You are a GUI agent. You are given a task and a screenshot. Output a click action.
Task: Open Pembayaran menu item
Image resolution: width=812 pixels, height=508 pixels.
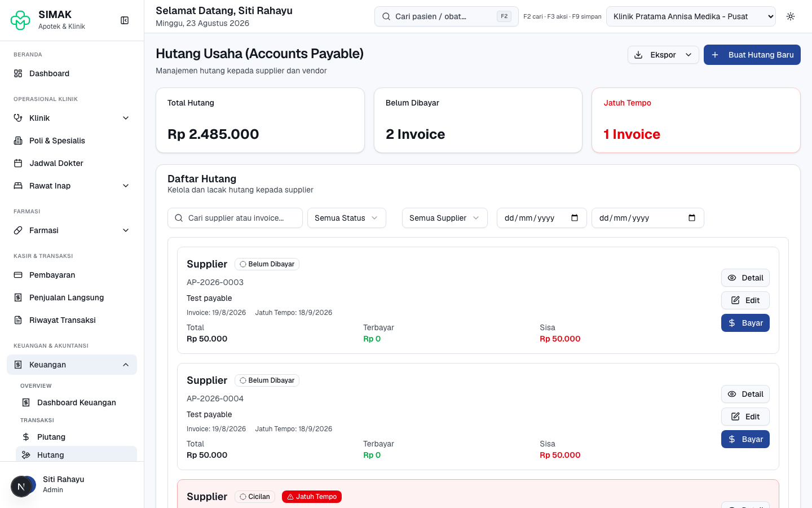pos(72,275)
